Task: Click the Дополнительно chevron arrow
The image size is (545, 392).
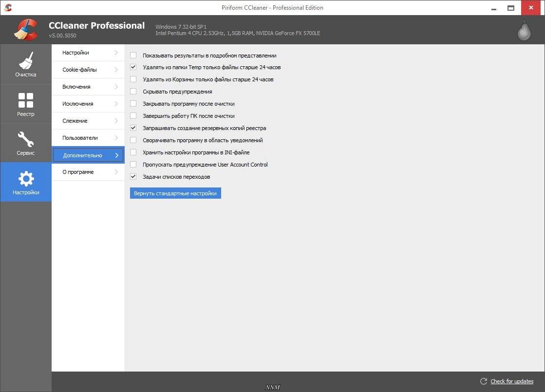Action: point(117,155)
